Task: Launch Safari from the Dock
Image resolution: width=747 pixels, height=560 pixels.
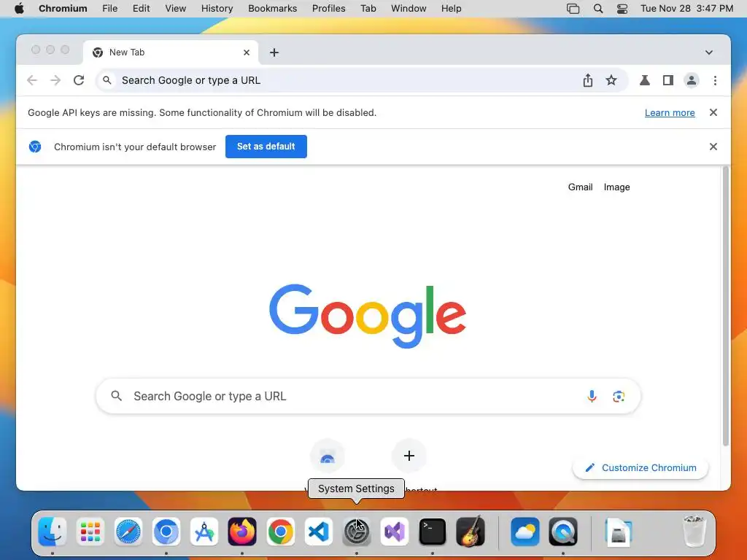Action: [128, 532]
